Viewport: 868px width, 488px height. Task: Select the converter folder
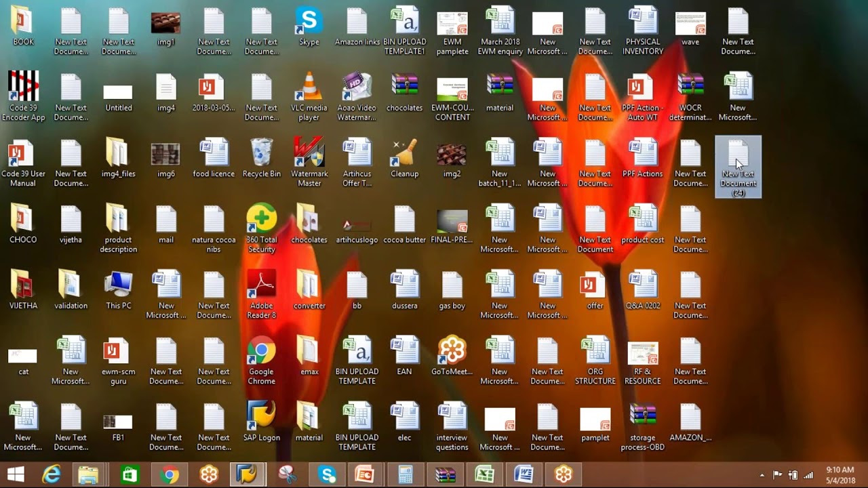309,289
